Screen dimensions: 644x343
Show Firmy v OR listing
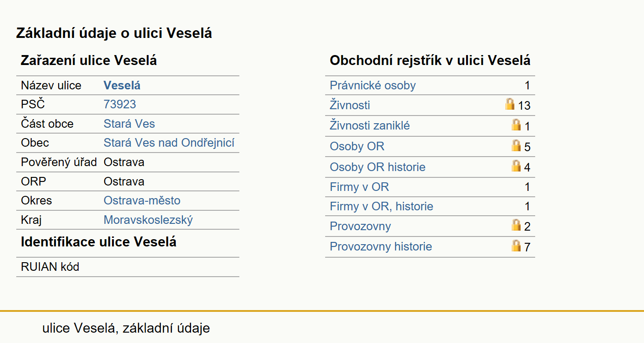click(x=359, y=187)
